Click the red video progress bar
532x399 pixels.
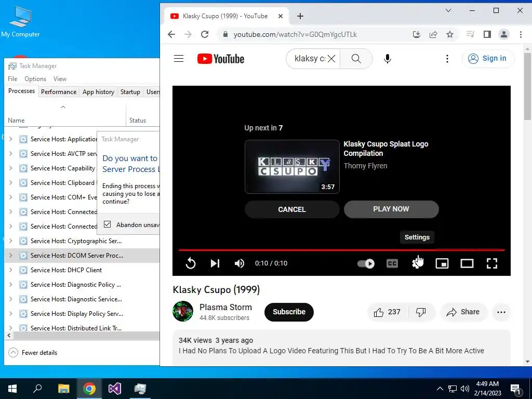pos(342,250)
